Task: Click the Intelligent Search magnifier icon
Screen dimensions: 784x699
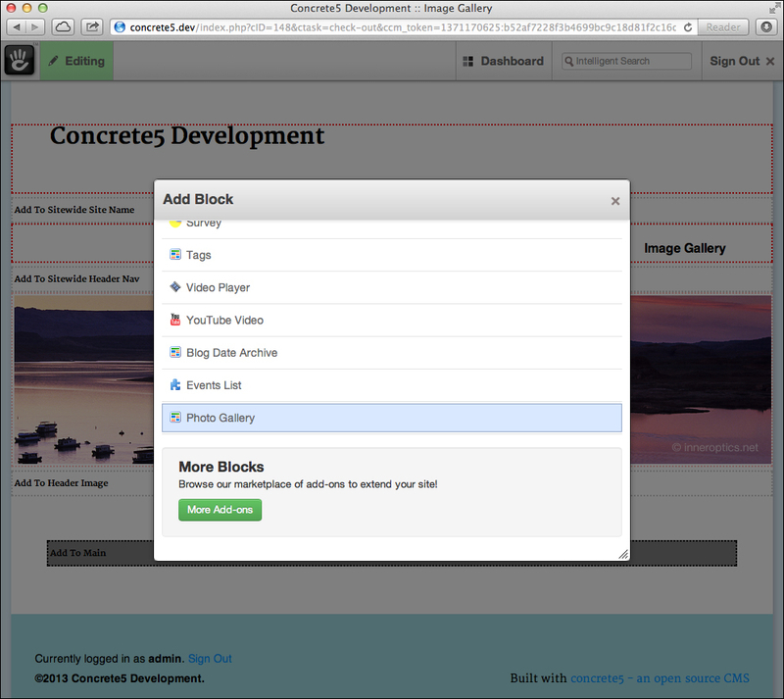Action: [x=568, y=61]
